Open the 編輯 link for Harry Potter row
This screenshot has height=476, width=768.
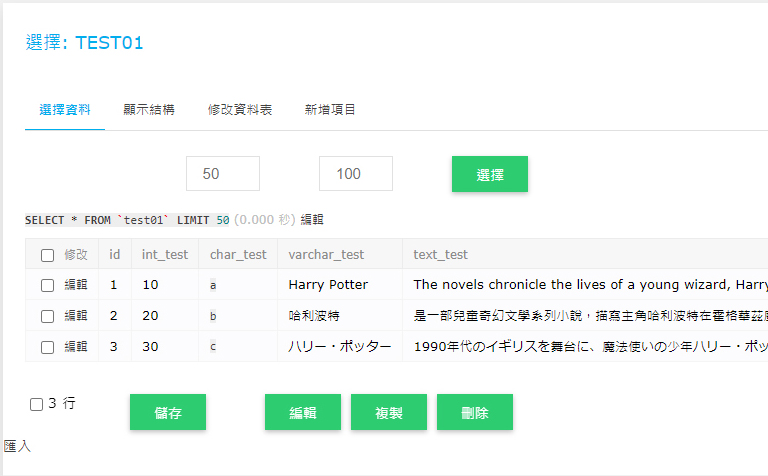76,285
